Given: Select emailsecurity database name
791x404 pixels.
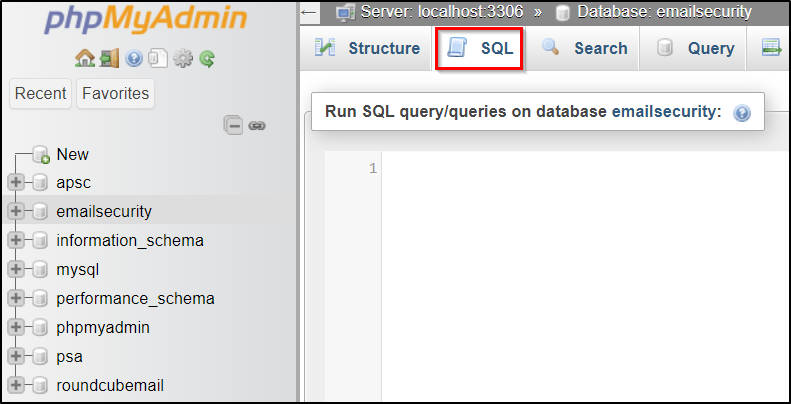Looking at the screenshot, I should tap(104, 211).
